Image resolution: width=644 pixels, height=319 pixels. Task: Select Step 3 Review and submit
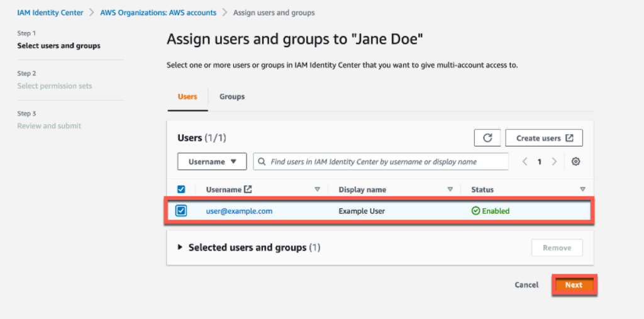click(x=49, y=126)
